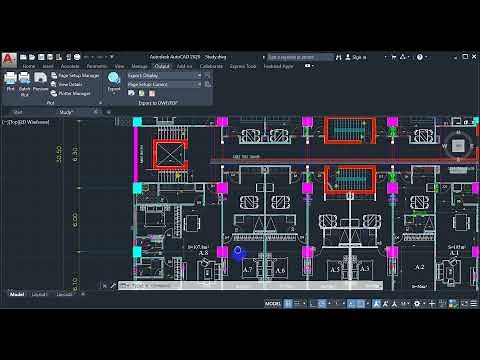
Task: Toggle object snap tracking in status bar
Action: pos(351,304)
